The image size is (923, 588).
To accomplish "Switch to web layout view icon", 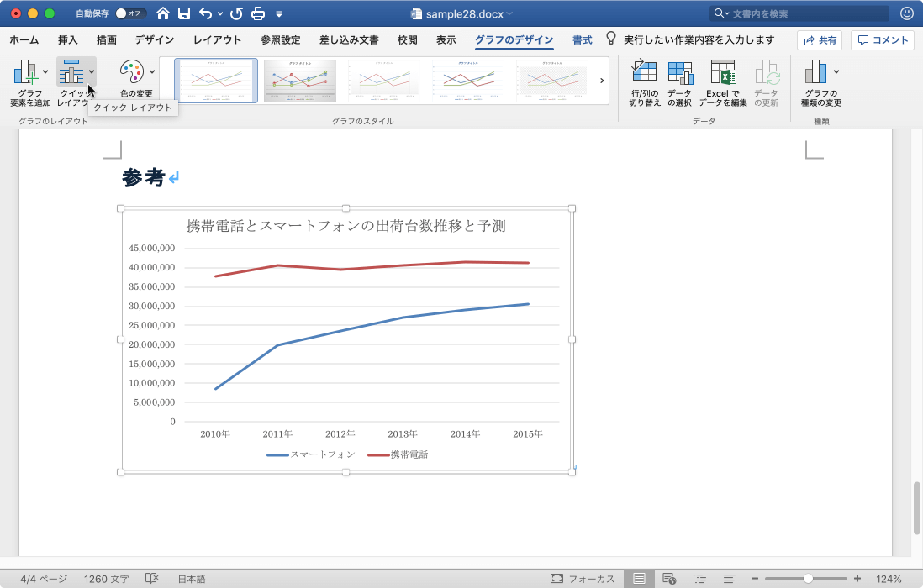I will point(668,579).
